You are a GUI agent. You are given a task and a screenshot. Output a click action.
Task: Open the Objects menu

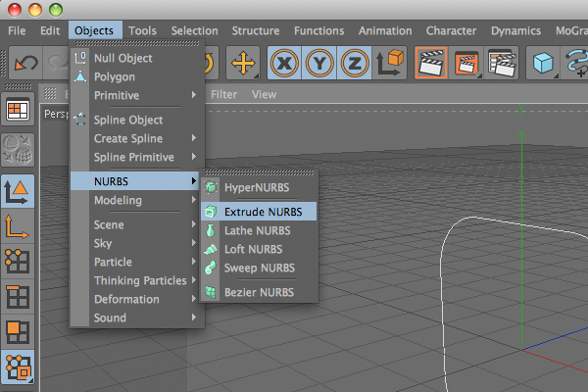point(94,30)
